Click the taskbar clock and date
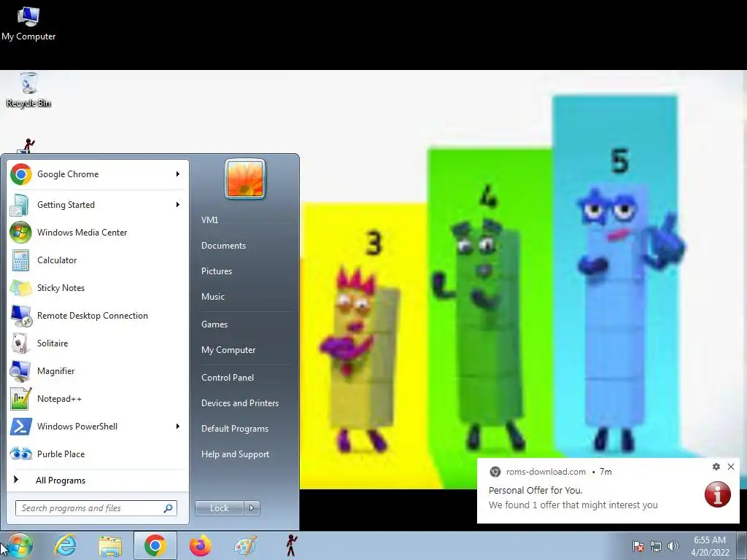 pyautogui.click(x=710, y=546)
